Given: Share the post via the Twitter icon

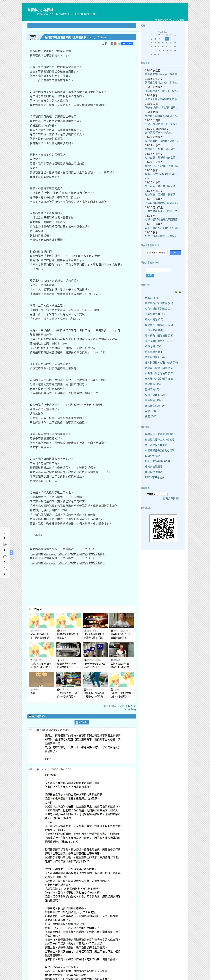Looking at the screenshot, I should click(119, 44).
